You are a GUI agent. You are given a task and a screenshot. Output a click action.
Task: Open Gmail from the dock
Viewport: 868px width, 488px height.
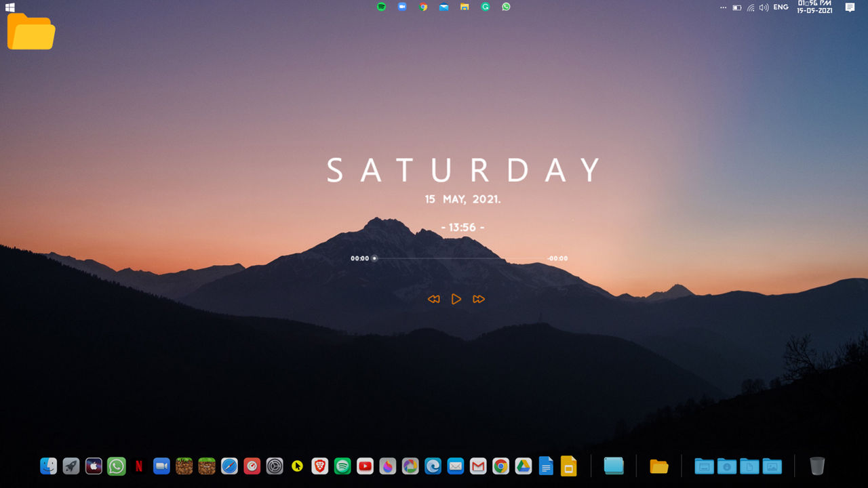(x=478, y=466)
